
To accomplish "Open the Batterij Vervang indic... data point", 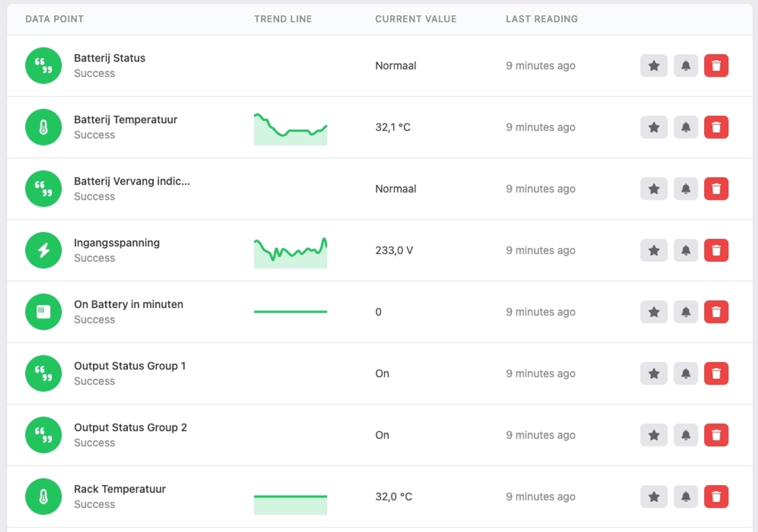I will (132, 182).
